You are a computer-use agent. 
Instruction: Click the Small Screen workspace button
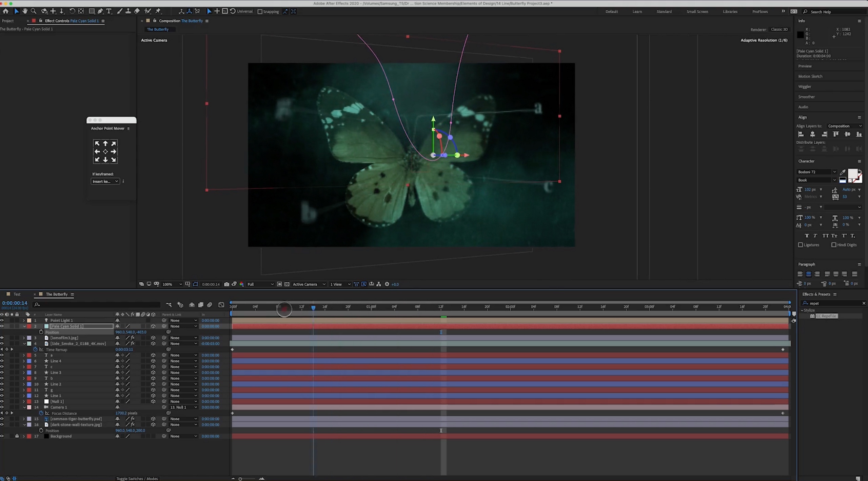(x=697, y=12)
